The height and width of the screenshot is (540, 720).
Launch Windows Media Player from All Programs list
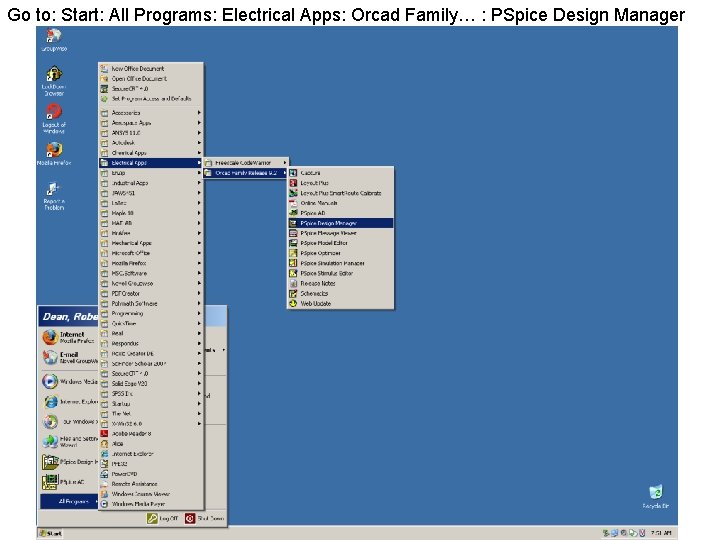[151, 504]
